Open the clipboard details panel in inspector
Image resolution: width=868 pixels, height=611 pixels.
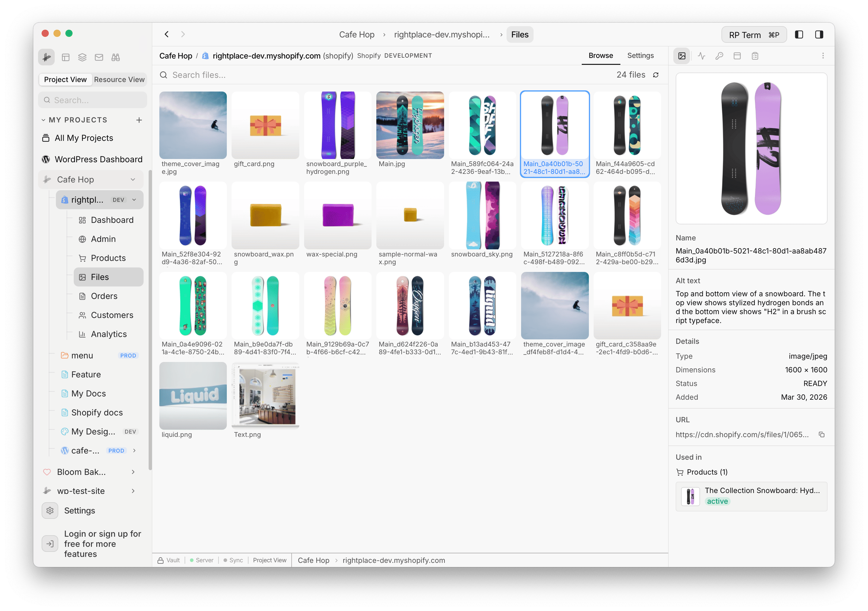pos(755,56)
